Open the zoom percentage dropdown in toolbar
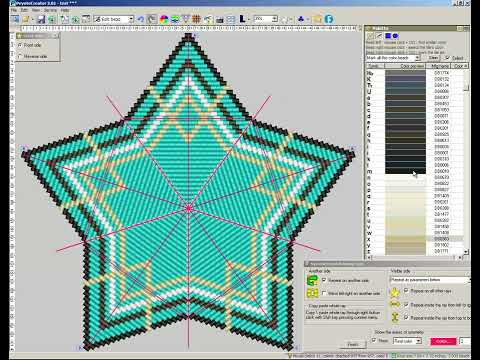Image resolution: width=480 pixels, height=360 pixels. [274, 19]
